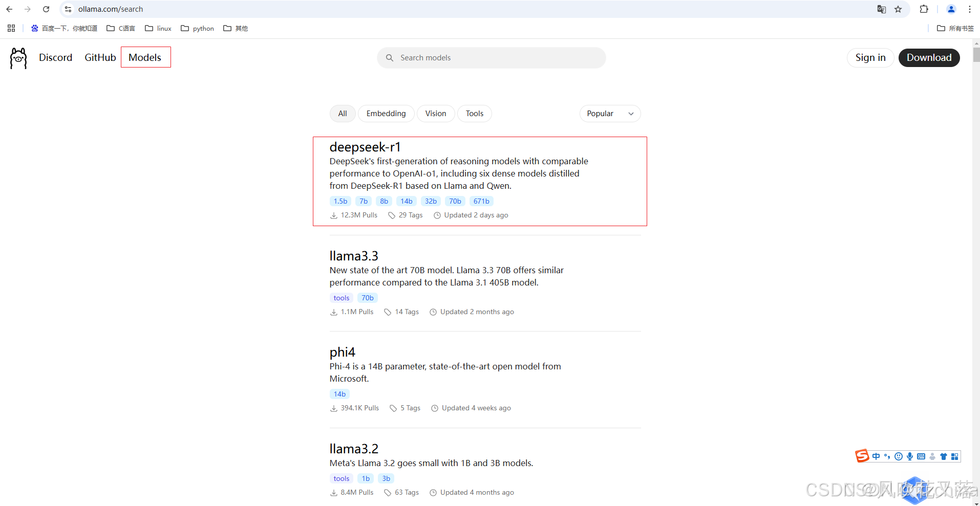Image resolution: width=980 pixels, height=506 pixels.
Task: Click the llama3.2 tools tag
Action: coord(342,478)
